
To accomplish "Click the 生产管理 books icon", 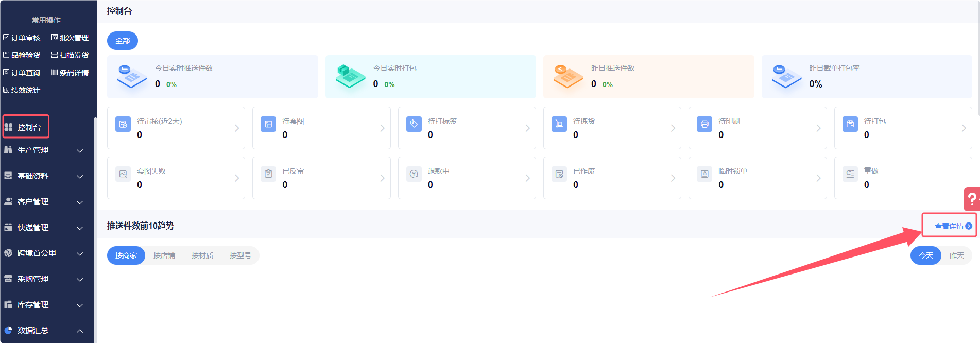I will click(x=8, y=150).
